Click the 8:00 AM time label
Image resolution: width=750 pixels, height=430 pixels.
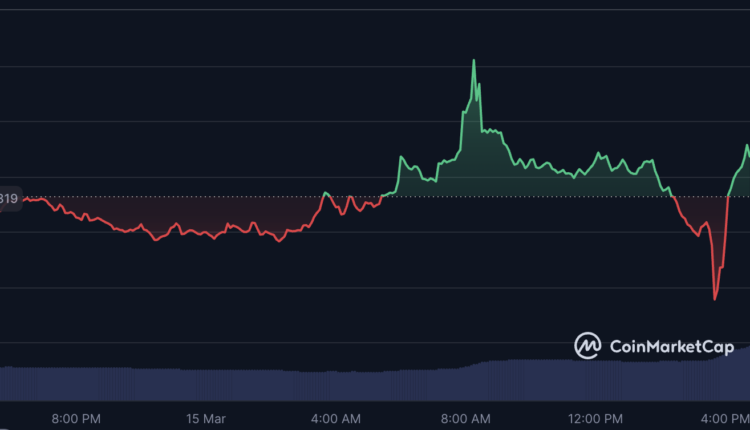click(x=466, y=417)
